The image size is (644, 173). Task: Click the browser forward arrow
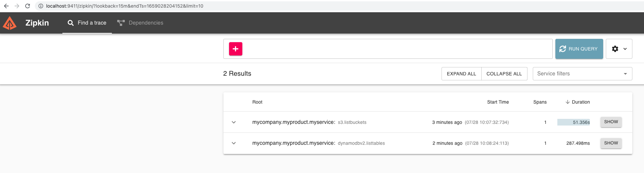tap(17, 6)
